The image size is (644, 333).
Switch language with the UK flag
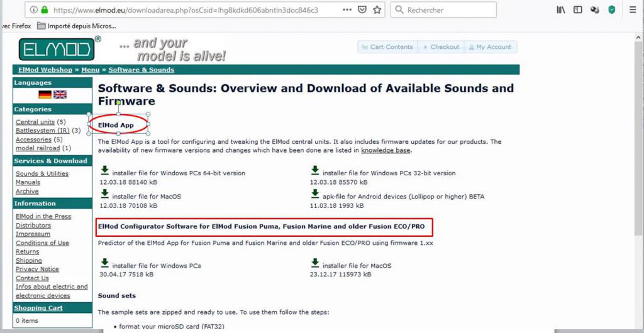click(60, 95)
